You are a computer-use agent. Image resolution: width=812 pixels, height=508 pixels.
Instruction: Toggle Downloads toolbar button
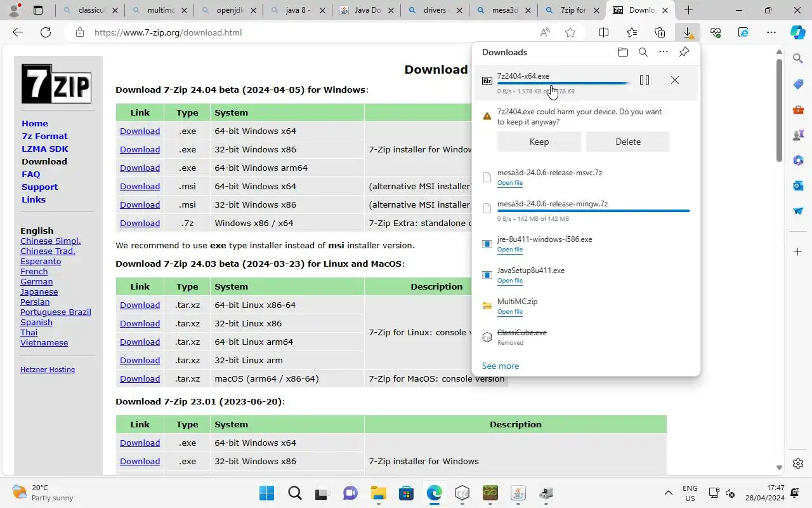tap(688, 32)
